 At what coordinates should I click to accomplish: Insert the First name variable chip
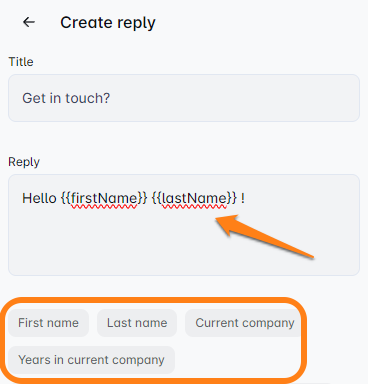[x=49, y=323]
